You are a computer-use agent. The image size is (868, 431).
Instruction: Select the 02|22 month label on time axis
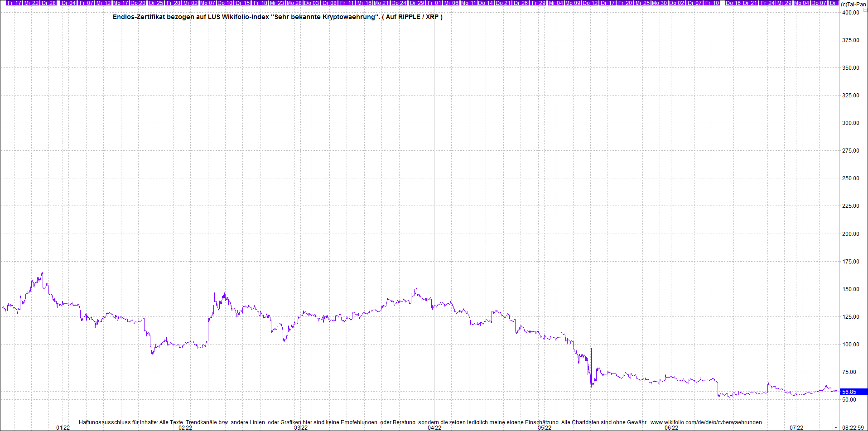point(185,427)
